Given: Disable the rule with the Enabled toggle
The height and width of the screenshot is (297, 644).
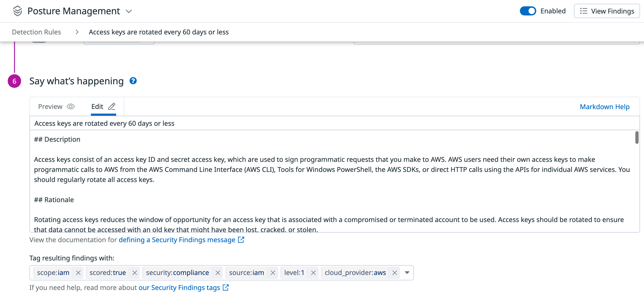Looking at the screenshot, I should tap(528, 11).
